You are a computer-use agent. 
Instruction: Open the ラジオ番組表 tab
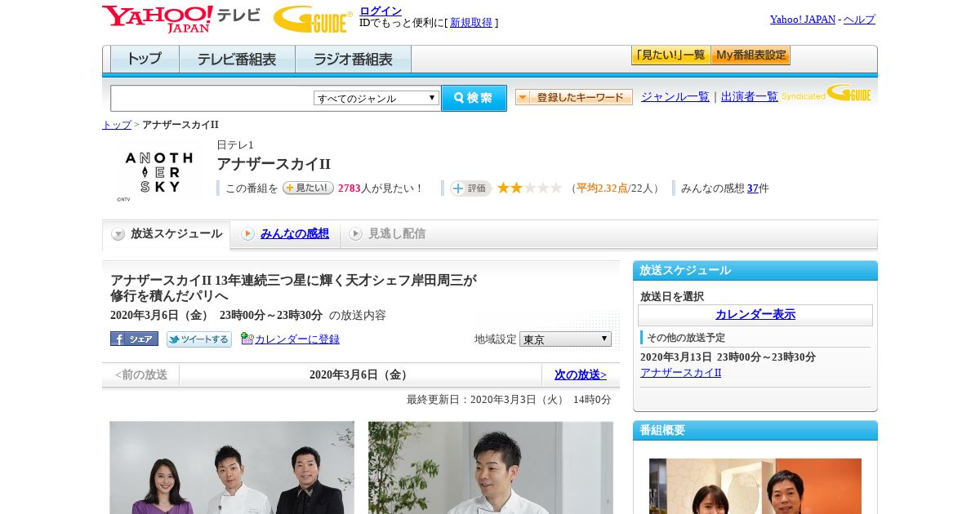pos(353,59)
